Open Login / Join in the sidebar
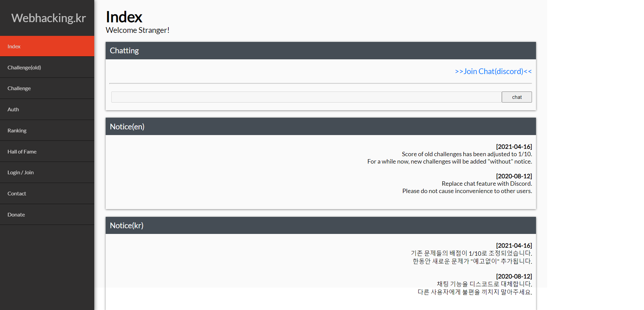The width and height of the screenshot is (644, 310). (47, 173)
